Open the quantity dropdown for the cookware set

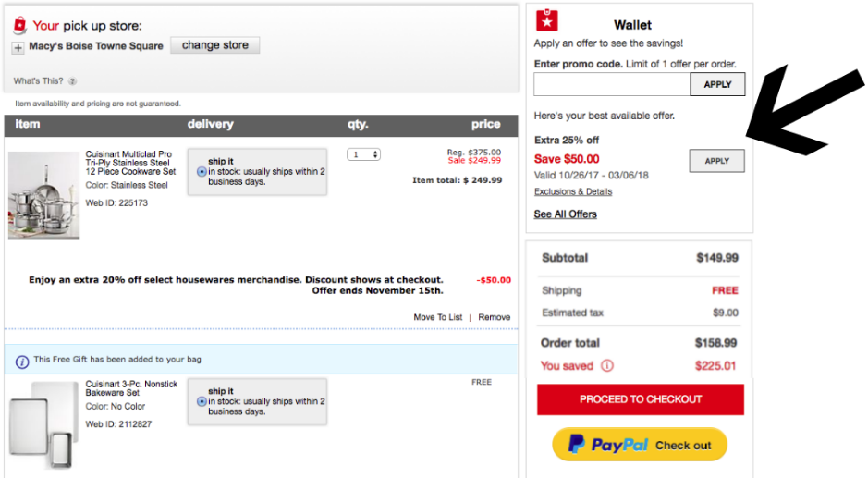363,154
